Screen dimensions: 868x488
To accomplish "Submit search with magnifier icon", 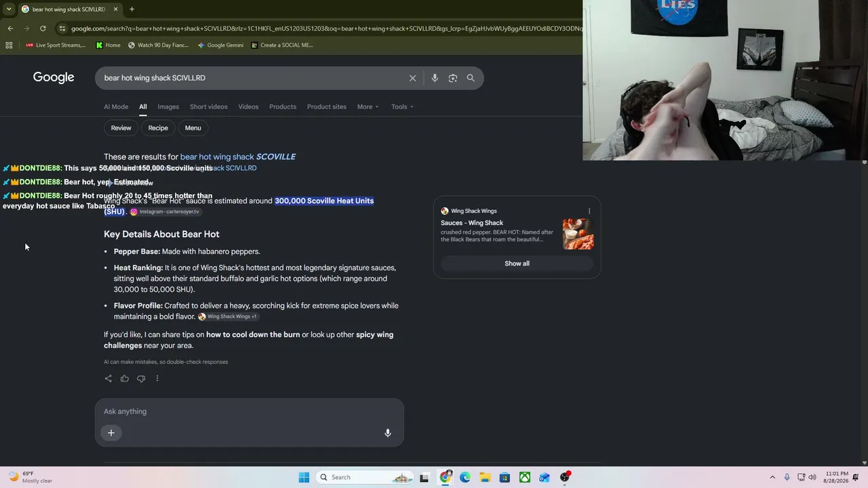I will tap(471, 78).
